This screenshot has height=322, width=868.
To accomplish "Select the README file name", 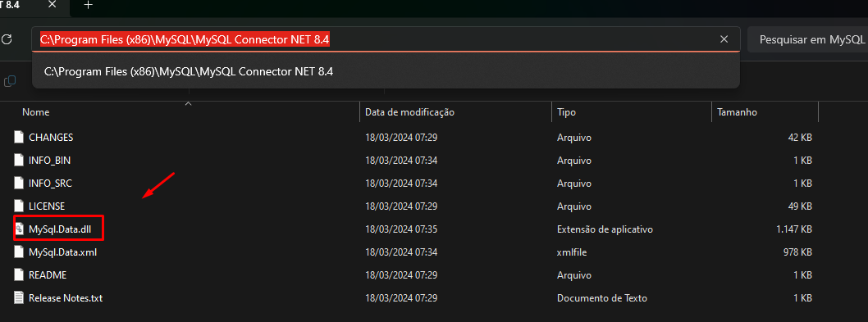I will [x=48, y=275].
